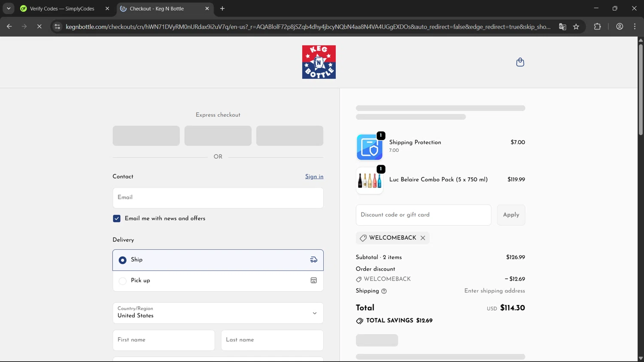Select the Ship delivery option
The height and width of the screenshot is (362, 644).
[218, 260]
